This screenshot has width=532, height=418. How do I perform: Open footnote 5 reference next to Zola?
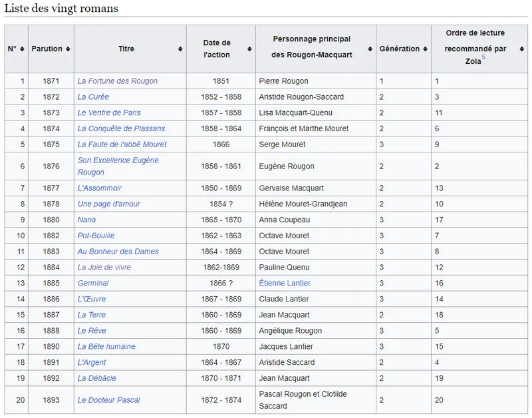point(483,58)
